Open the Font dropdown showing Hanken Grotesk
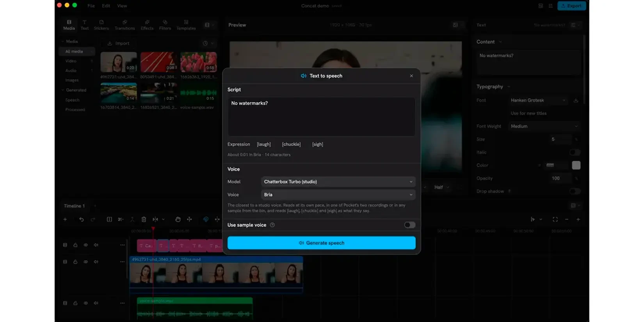The image size is (644, 322). [538, 100]
